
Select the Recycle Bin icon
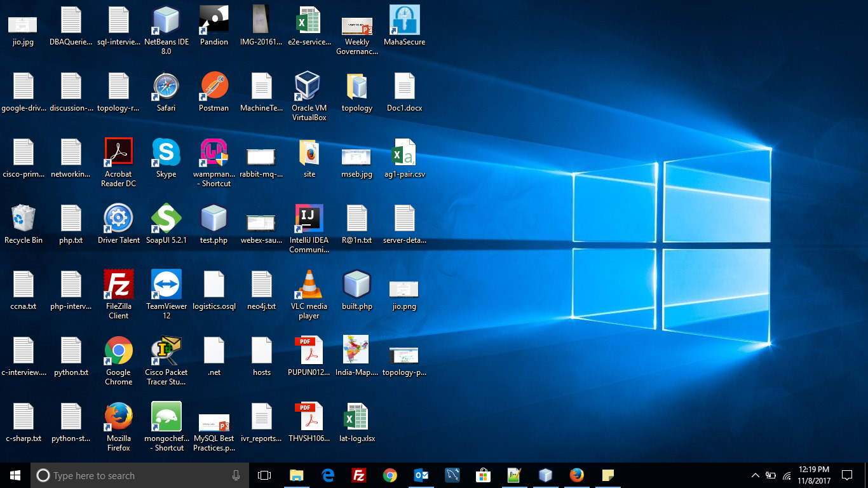[x=24, y=219]
